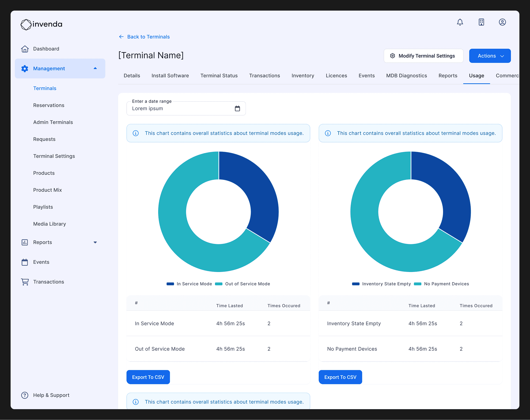Switch to MDB Diagnostics tab

tap(407, 76)
